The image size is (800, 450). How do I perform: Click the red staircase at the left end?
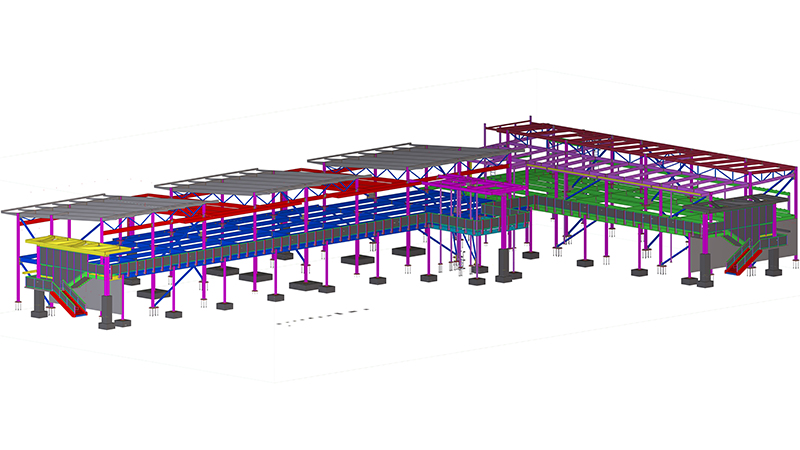coord(68,302)
